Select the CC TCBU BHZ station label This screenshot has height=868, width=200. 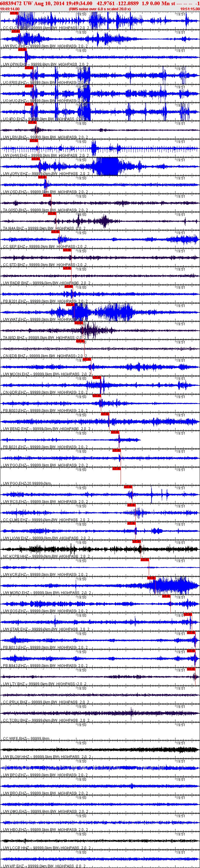46,720
